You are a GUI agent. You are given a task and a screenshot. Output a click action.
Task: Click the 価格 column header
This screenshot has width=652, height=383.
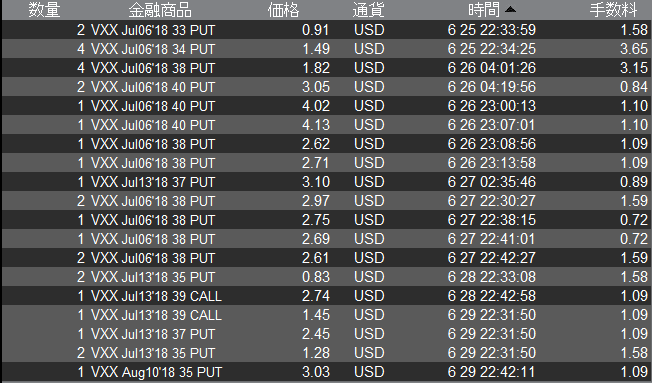[283, 10]
